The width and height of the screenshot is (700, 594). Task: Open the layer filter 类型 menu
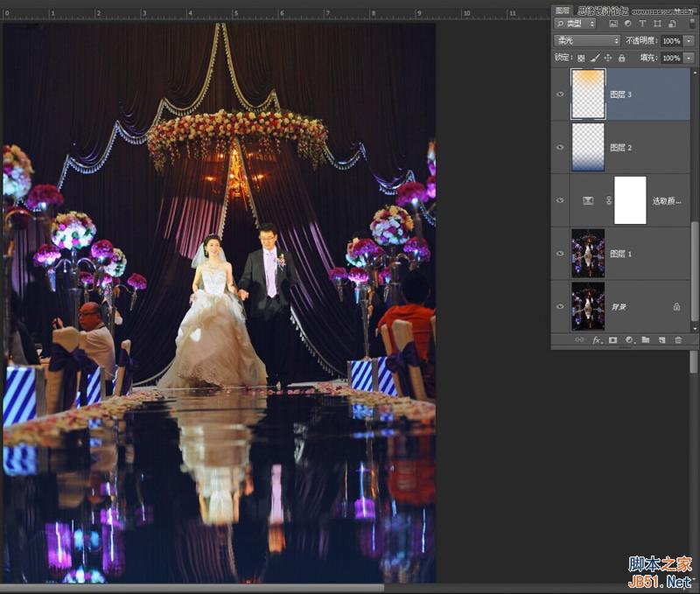pos(577,24)
